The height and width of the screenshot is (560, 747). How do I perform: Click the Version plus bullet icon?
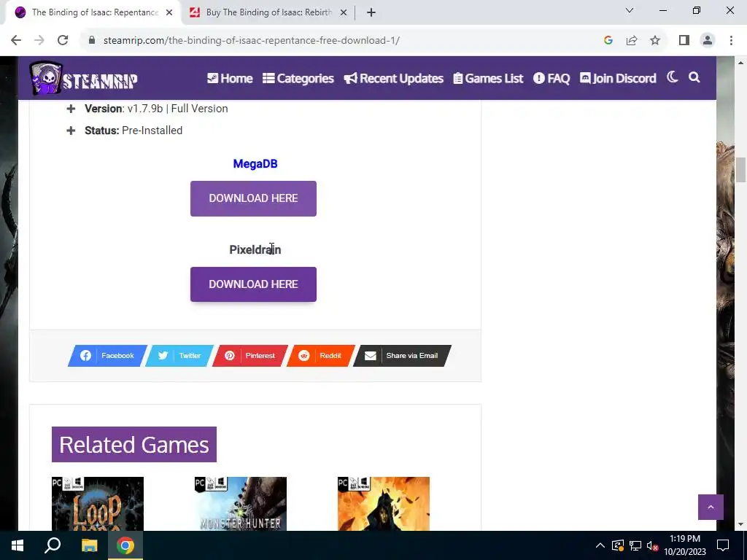point(71,109)
